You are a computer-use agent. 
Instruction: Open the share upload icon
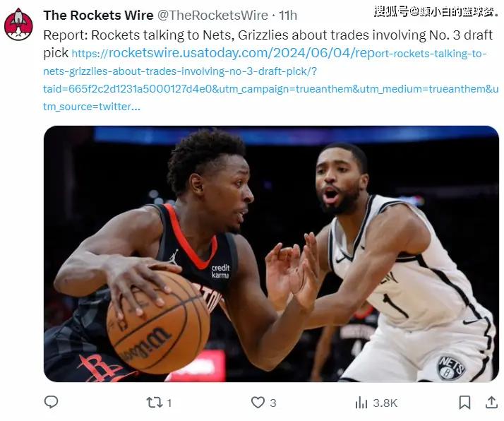tap(491, 403)
